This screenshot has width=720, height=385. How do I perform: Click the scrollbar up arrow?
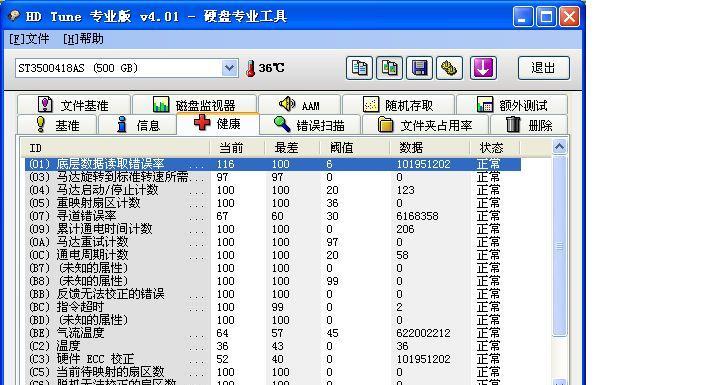point(559,147)
